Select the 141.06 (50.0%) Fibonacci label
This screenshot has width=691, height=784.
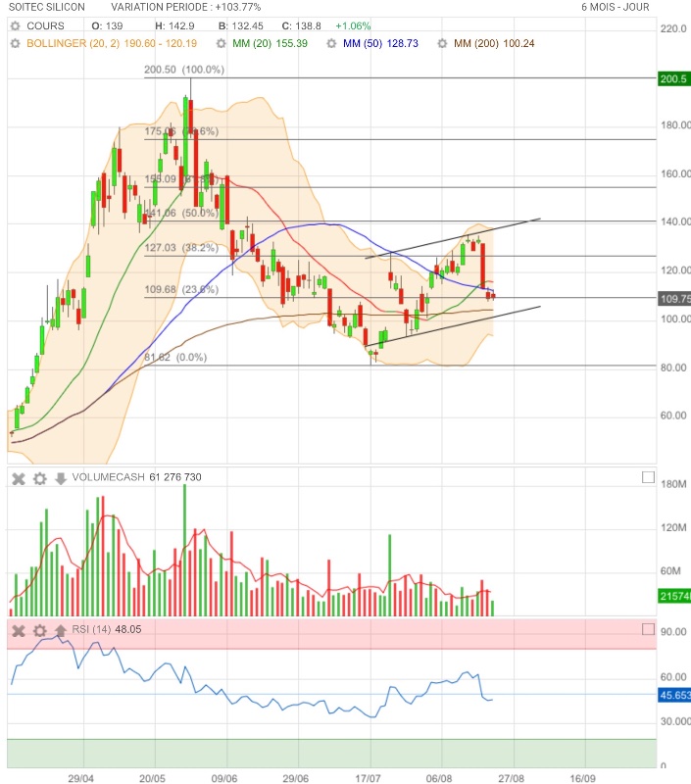coord(181,213)
